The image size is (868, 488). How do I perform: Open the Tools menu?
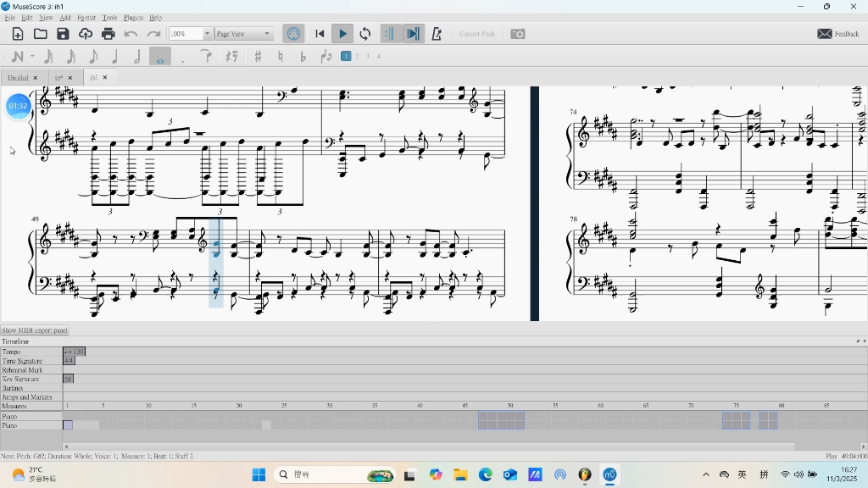[109, 18]
